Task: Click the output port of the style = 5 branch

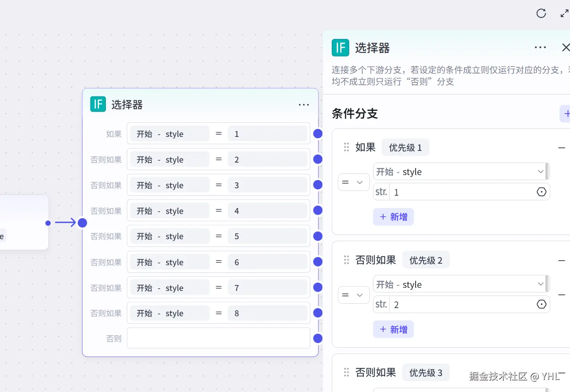Action: 318,236
